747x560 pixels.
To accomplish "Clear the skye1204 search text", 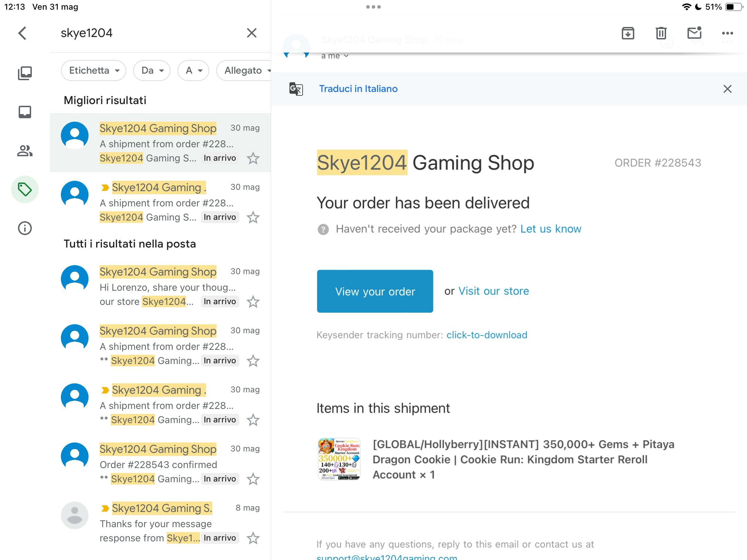I will pos(251,33).
